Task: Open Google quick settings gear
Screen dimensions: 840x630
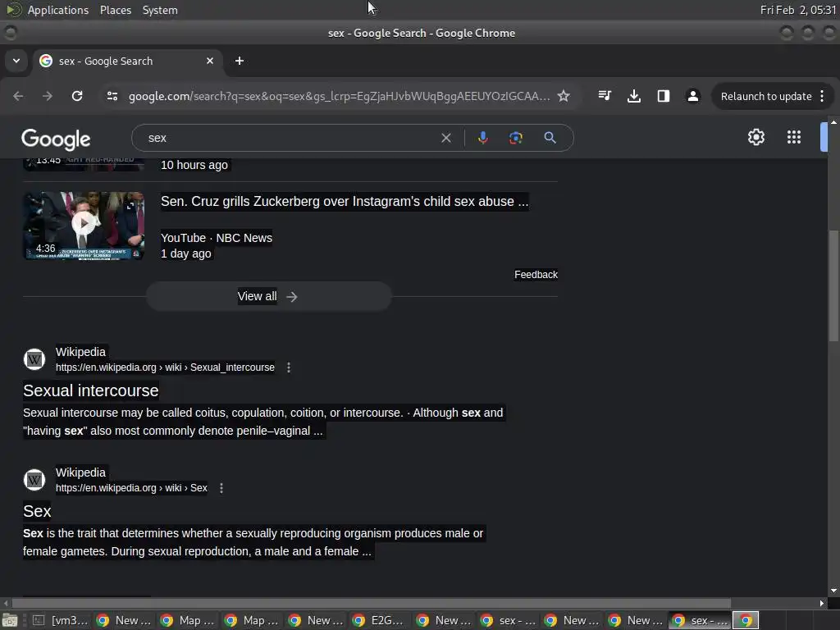Action: [756, 137]
